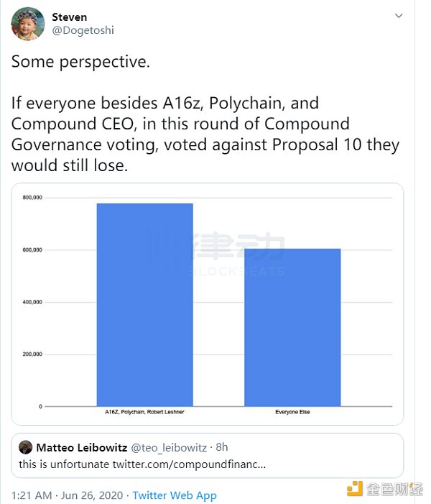Open Steven's profile avatar

pos(28,24)
